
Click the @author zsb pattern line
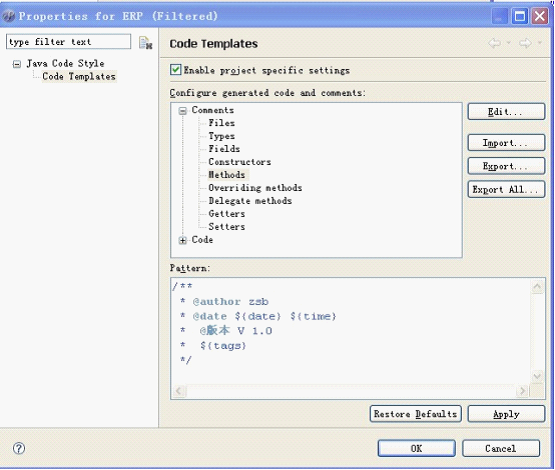click(224, 302)
